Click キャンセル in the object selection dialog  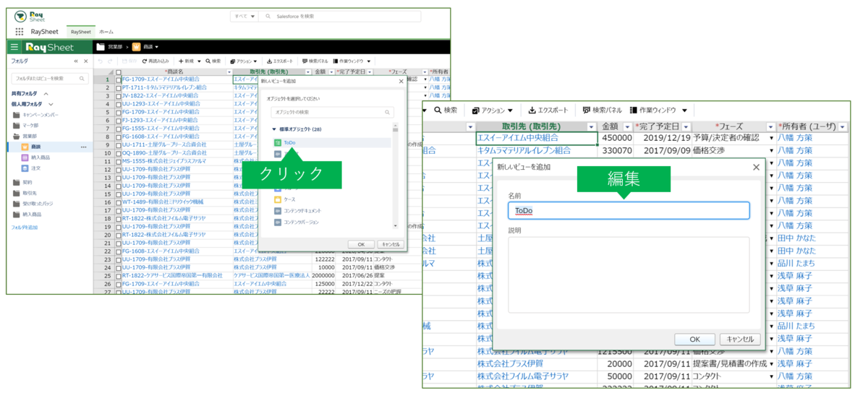[390, 244]
